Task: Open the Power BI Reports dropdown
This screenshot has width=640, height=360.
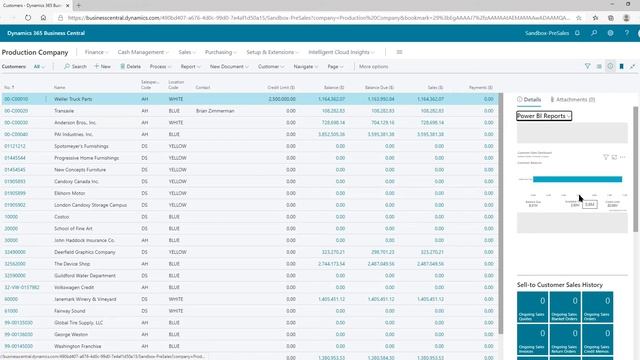Action: (544, 116)
